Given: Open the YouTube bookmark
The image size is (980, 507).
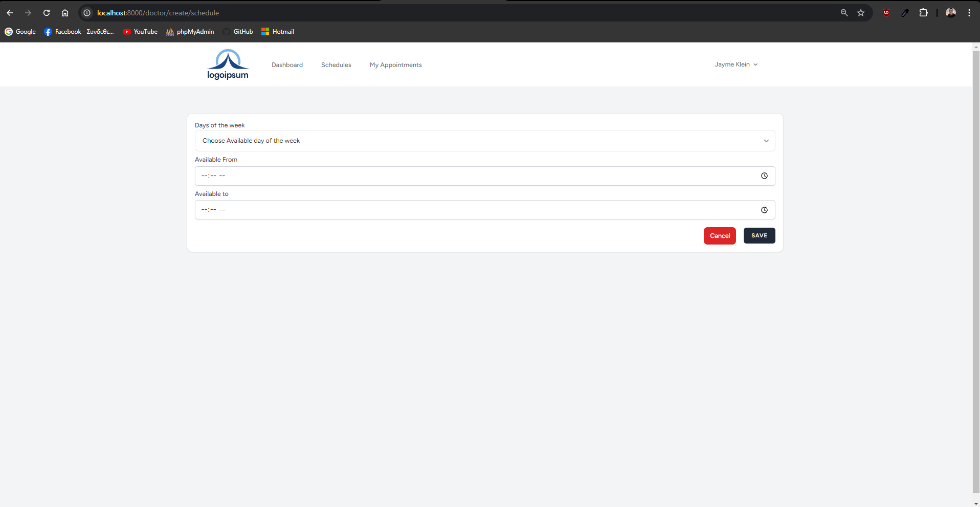Looking at the screenshot, I should click(140, 32).
